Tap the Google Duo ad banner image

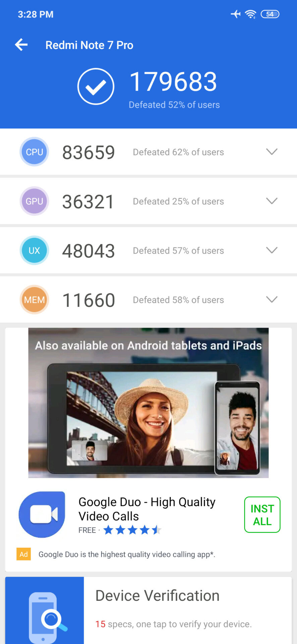148,403
